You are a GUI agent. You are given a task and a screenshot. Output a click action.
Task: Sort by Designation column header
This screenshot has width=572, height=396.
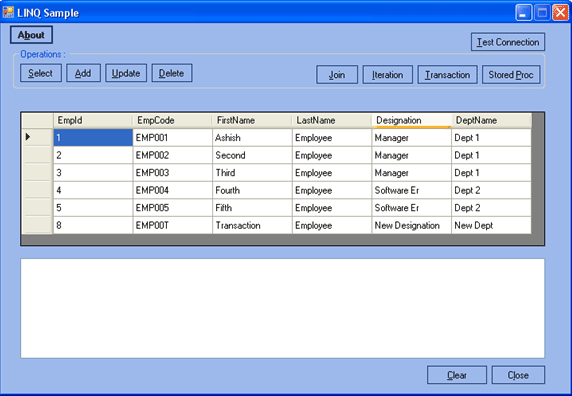pyautogui.click(x=411, y=120)
